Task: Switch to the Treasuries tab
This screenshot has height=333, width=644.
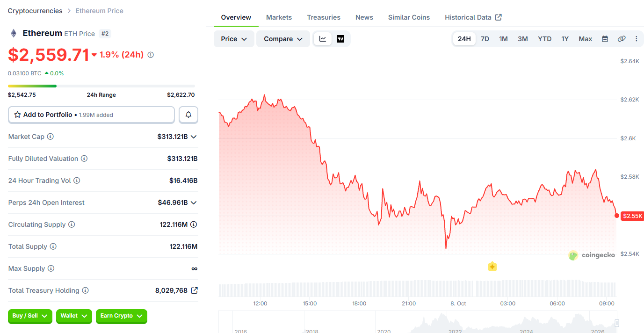Action: [324, 17]
